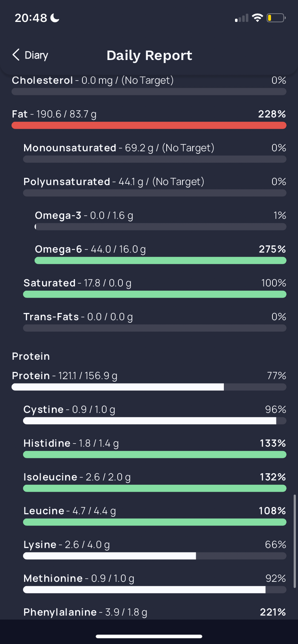The width and height of the screenshot is (298, 644).
Task: Tap the cellular signal bars icon
Action: (242, 18)
